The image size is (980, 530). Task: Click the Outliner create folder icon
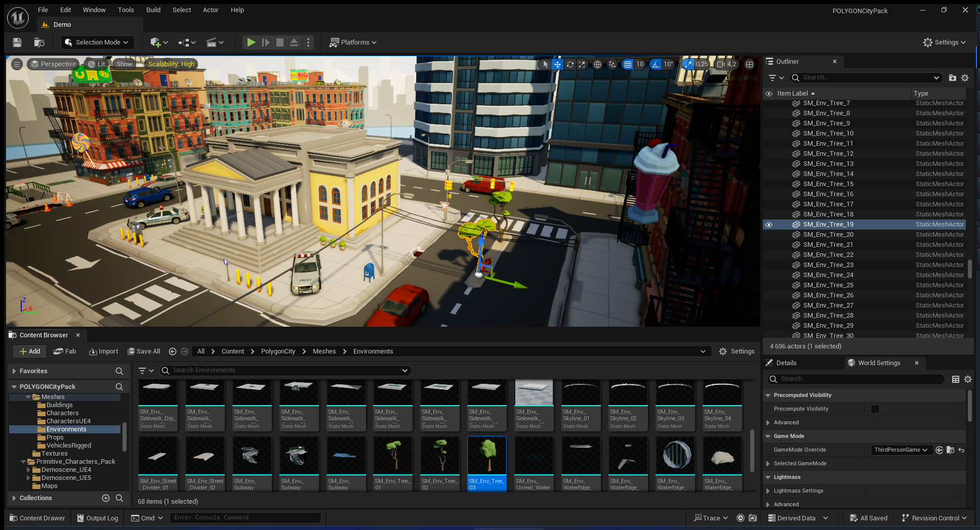(x=952, y=78)
